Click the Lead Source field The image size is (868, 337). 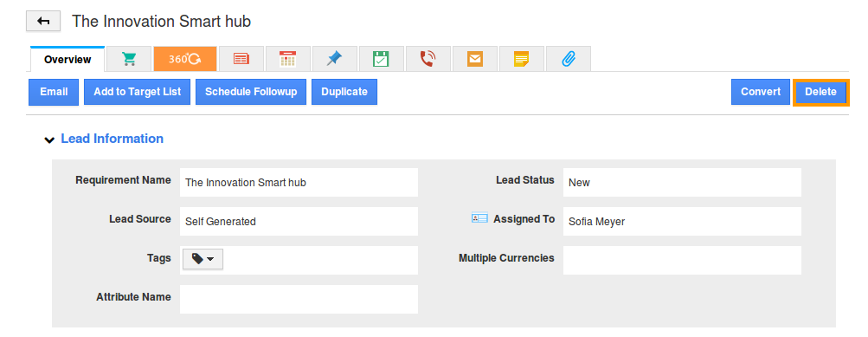299,221
